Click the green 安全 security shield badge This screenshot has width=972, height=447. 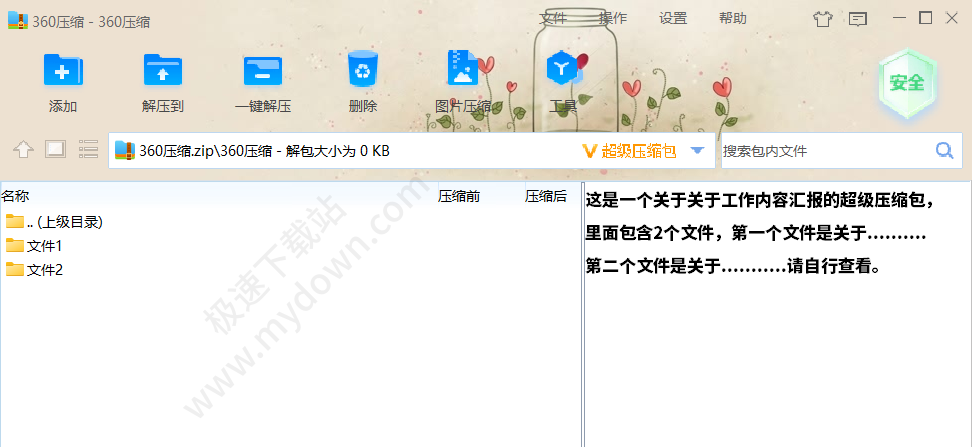(x=908, y=82)
